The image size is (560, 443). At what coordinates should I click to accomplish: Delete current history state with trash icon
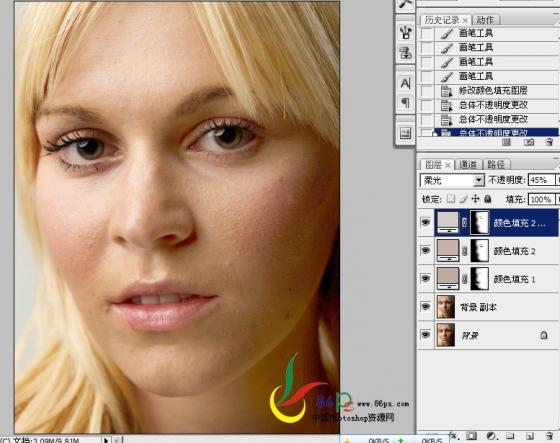point(550,142)
